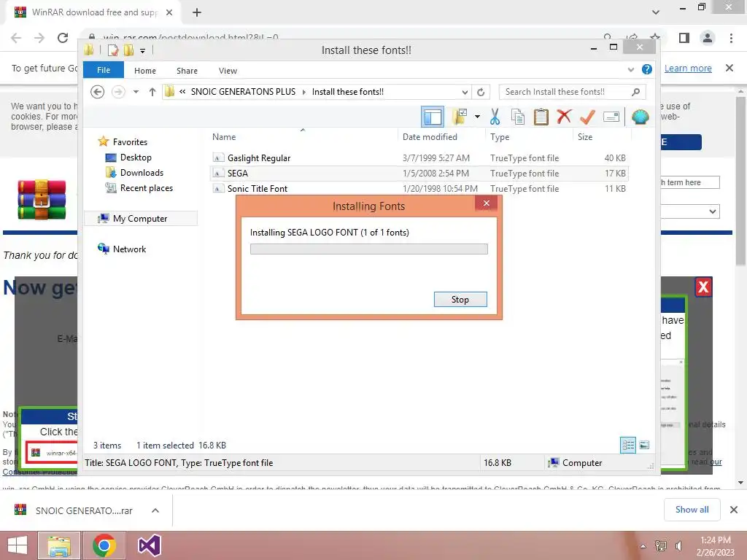The width and height of the screenshot is (747, 560).
Task: Select the Gaslight Regular font file
Action: [x=419, y=158]
